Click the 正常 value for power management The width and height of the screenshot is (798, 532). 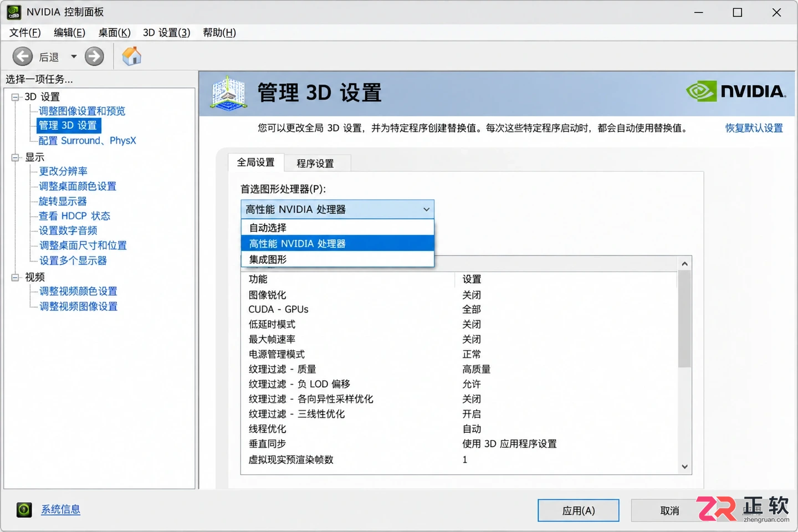(x=472, y=354)
